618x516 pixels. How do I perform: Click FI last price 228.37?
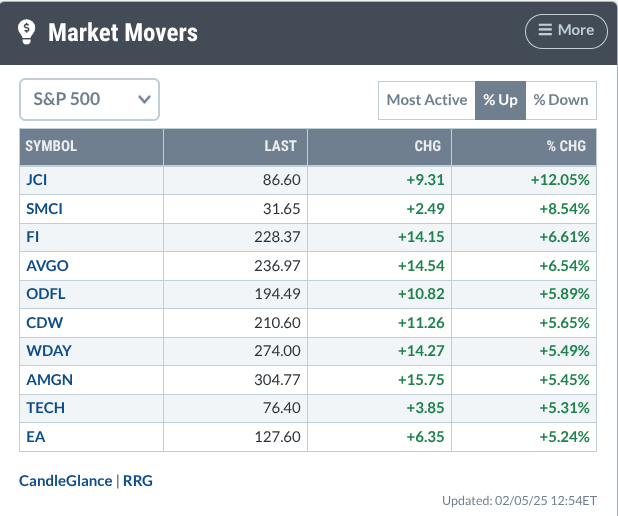[277, 237]
